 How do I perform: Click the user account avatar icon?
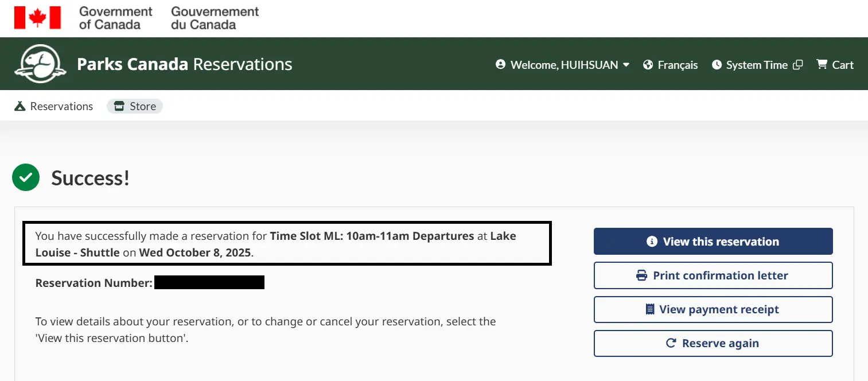pos(501,65)
